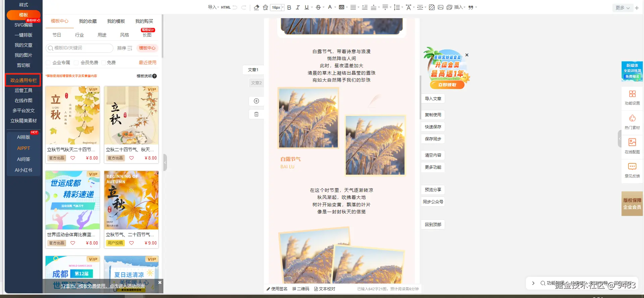
Task: Click the 预览分享 button
Action: [433, 190]
